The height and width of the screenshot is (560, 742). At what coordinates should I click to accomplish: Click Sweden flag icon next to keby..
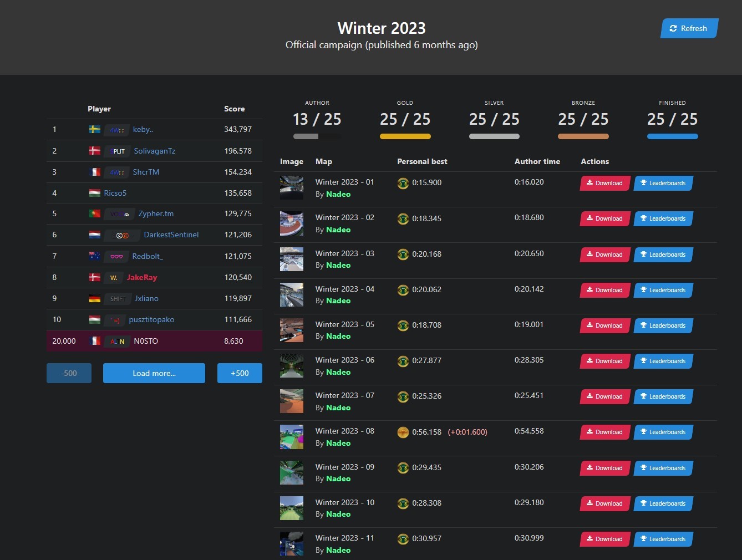(95, 129)
